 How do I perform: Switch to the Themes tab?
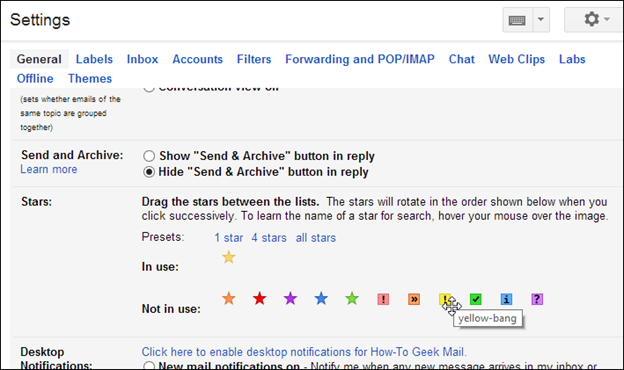(x=90, y=78)
